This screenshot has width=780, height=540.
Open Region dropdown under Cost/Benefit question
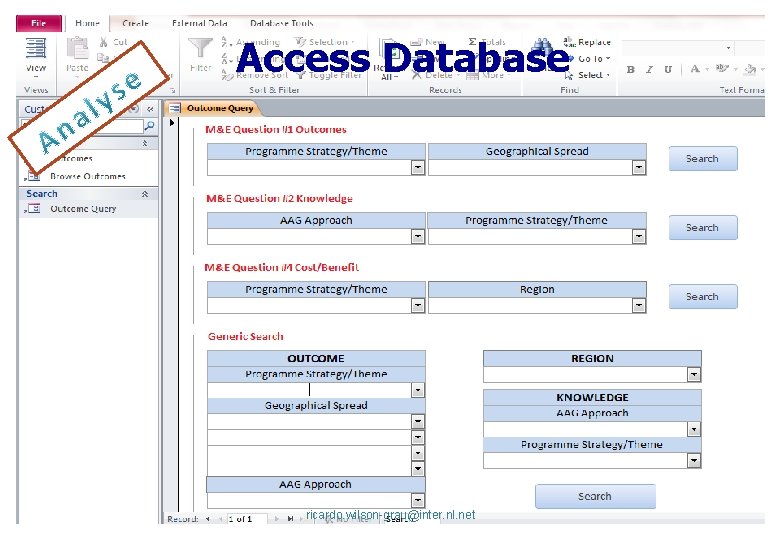coord(639,305)
